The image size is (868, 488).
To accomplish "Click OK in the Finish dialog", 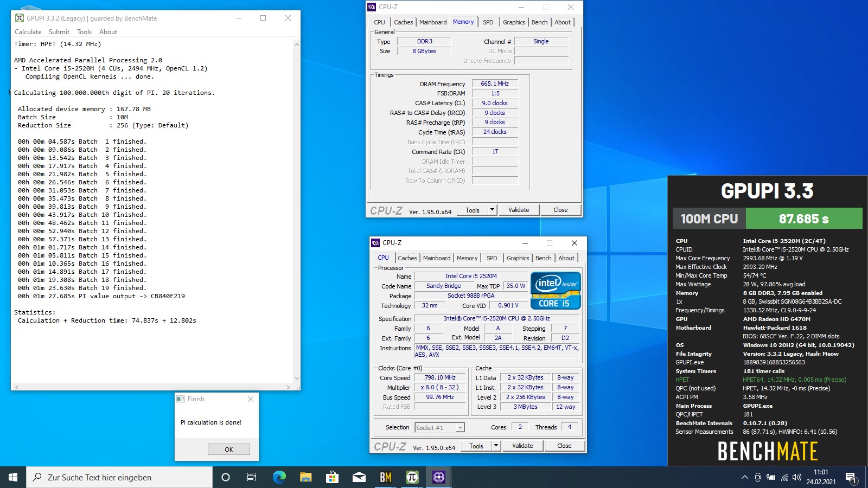I will (229, 450).
